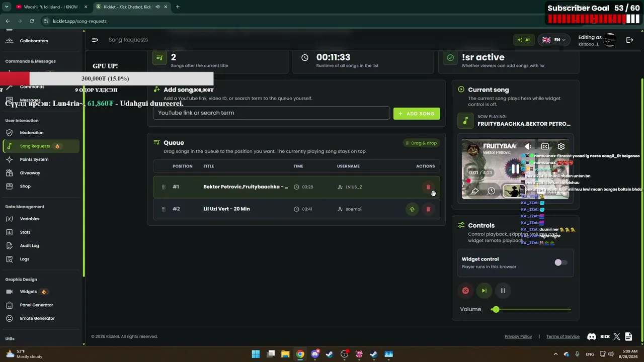
Task: Open the EN language dropdown
Action: [553, 40]
